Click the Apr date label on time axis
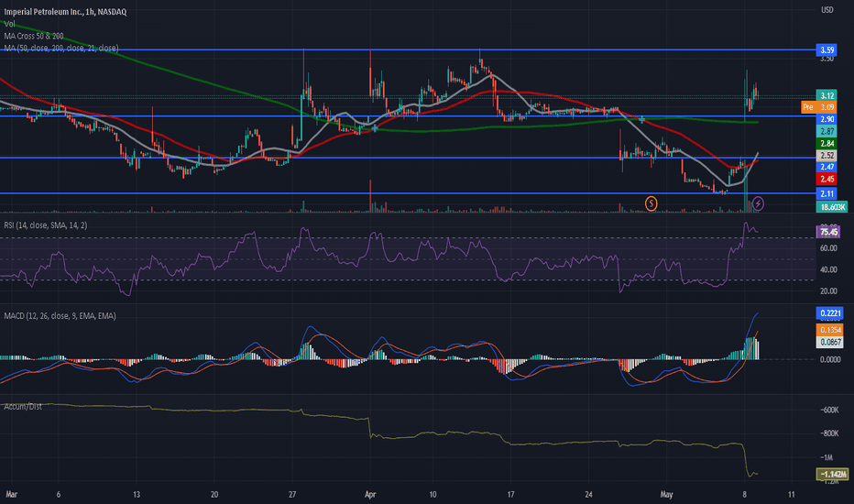854x504 pixels. click(370, 495)
